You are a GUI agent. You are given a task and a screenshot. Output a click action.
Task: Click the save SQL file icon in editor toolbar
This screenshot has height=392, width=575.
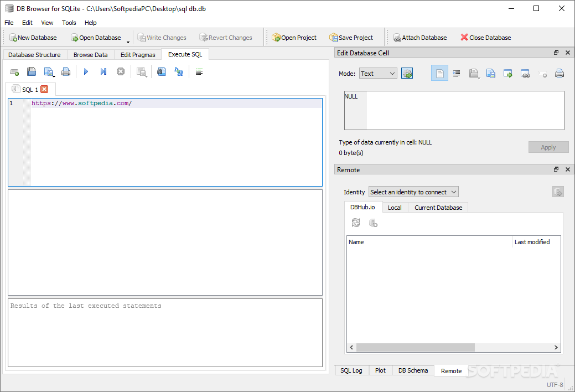click(x=49, y=71)
